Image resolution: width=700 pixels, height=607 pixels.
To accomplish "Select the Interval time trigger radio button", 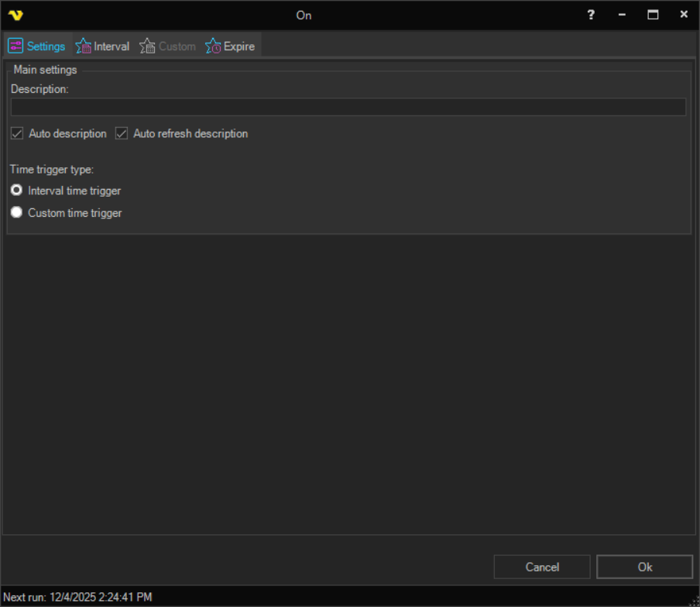I will click(x=16, y=190).
